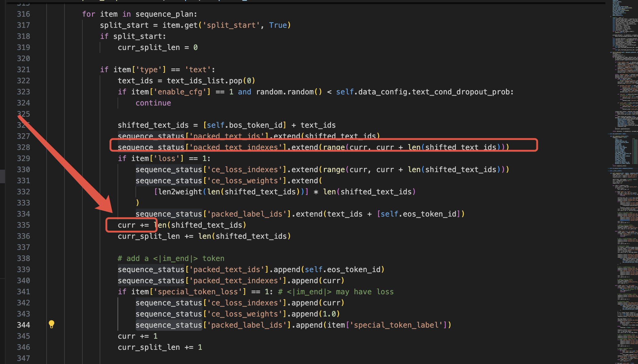Click the yellow lightbulb code action icon

coord(52,324)
